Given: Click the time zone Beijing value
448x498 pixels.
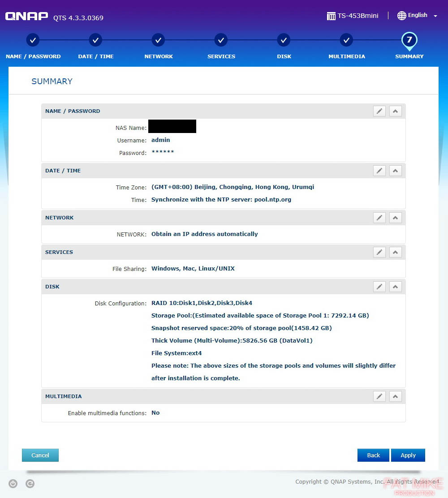Looking at the screenshot, I should pyautogui.click(x=233, y=187).
